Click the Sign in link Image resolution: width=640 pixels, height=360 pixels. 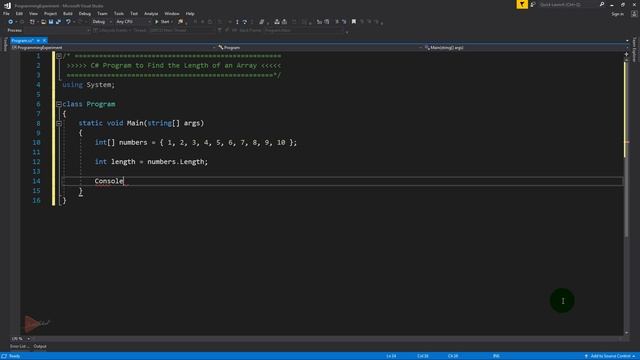[618, 14]
